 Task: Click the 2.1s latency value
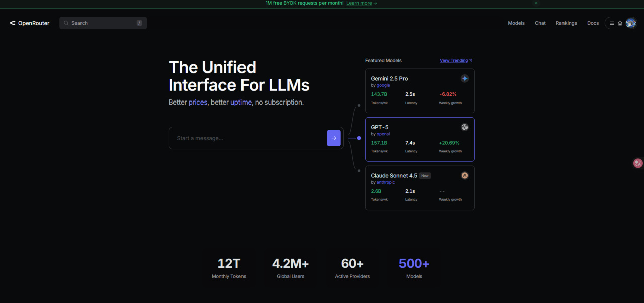[410, 191]
